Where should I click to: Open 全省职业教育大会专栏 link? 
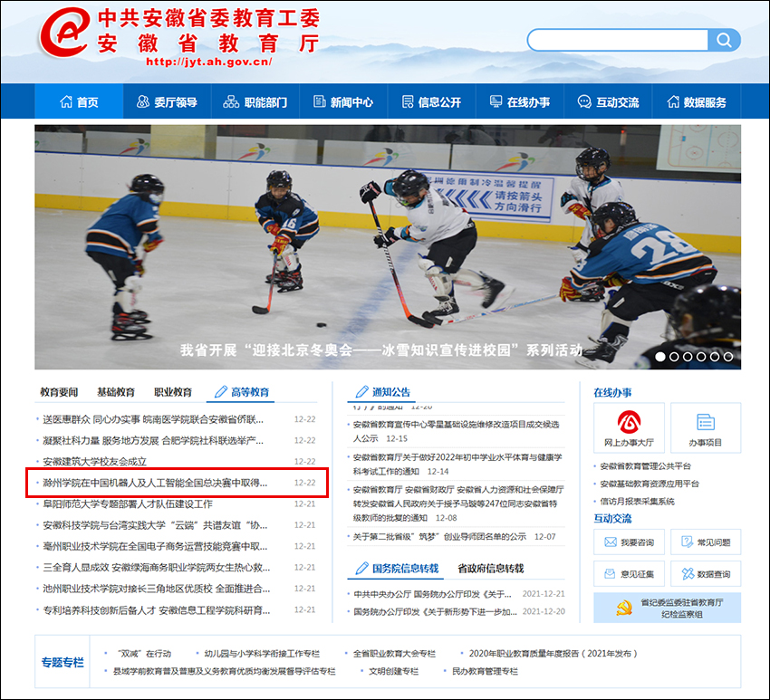pyautogui.click(x=394, y=654)
